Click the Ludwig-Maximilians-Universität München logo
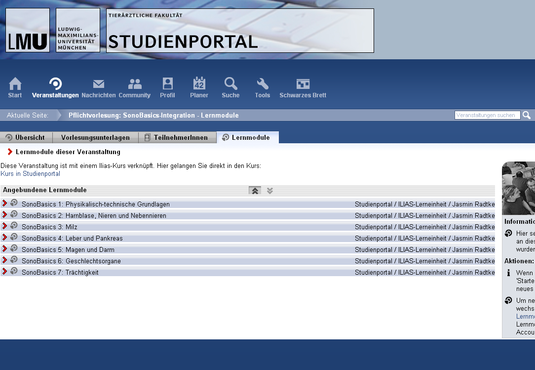 78,30
